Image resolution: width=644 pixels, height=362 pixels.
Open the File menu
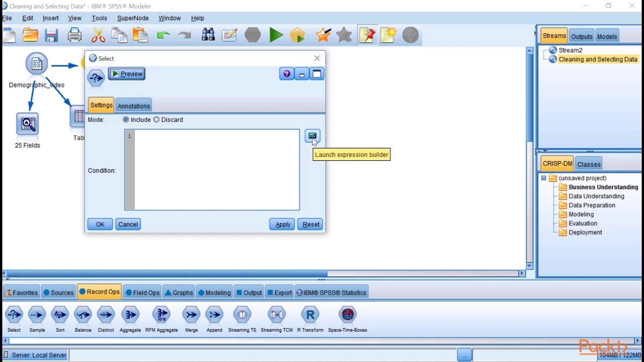pos(7,18)
